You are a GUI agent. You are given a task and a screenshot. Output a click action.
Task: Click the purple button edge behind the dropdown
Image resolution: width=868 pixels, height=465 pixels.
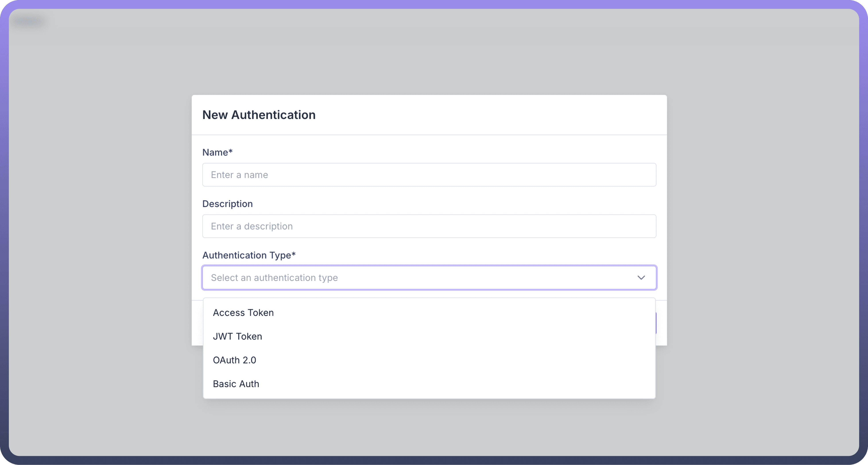point(656,323)
